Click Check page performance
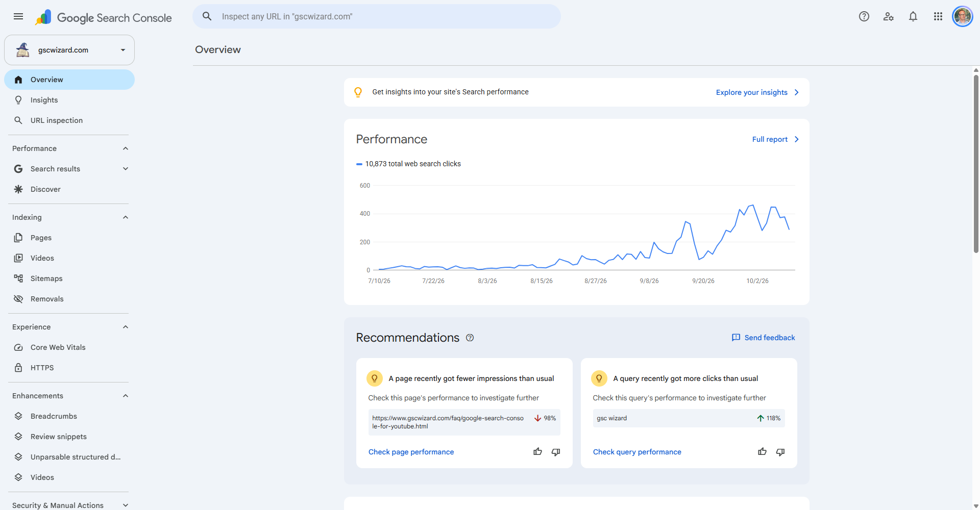 [411, 452]
